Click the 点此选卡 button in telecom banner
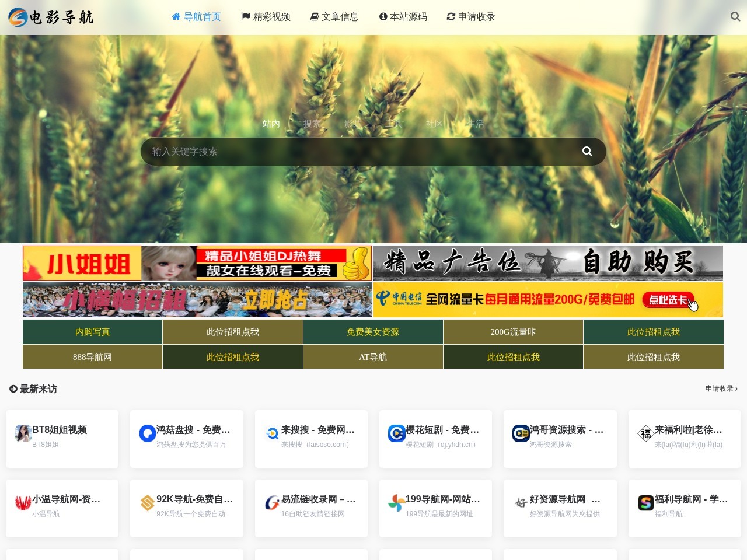This screenshot has height=560, width=747. (669, 300)
